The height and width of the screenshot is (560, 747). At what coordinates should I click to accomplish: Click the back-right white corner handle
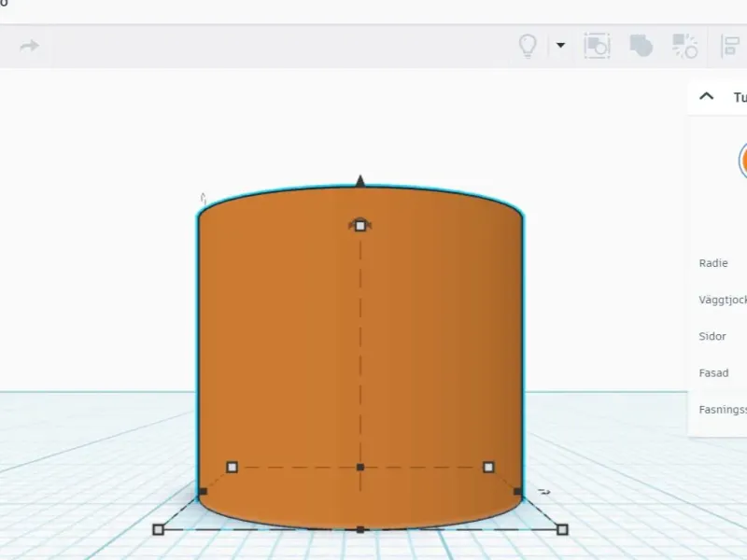pyautogui.click(x=488, y=468)
